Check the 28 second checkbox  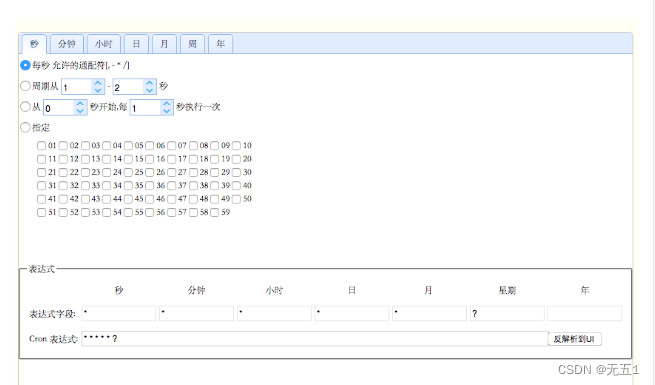(193, 172)
